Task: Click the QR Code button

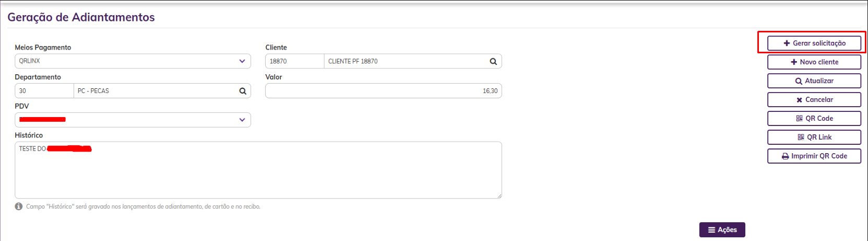Action: [x=814, y=119]
